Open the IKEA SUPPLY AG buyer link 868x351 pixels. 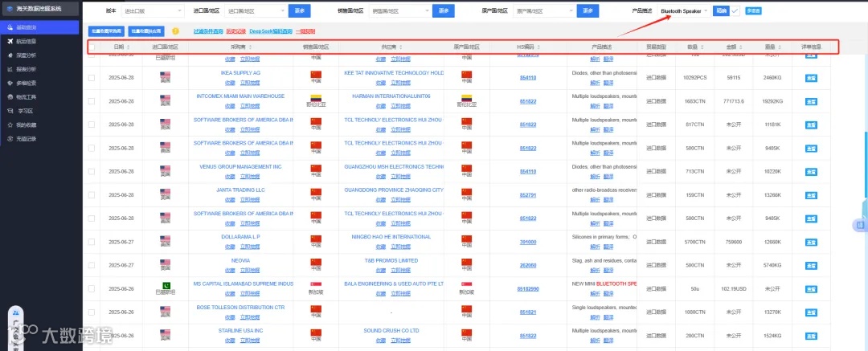point(240,72)
